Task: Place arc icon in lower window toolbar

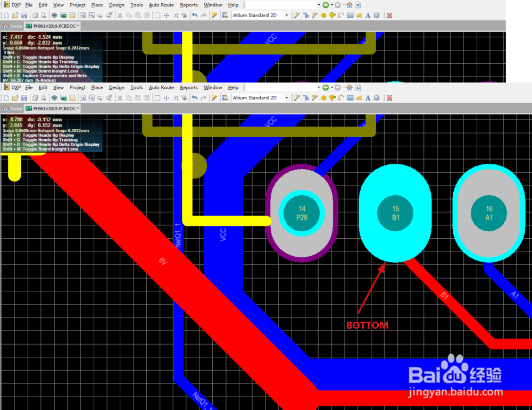Action: (x=342, y=98)
